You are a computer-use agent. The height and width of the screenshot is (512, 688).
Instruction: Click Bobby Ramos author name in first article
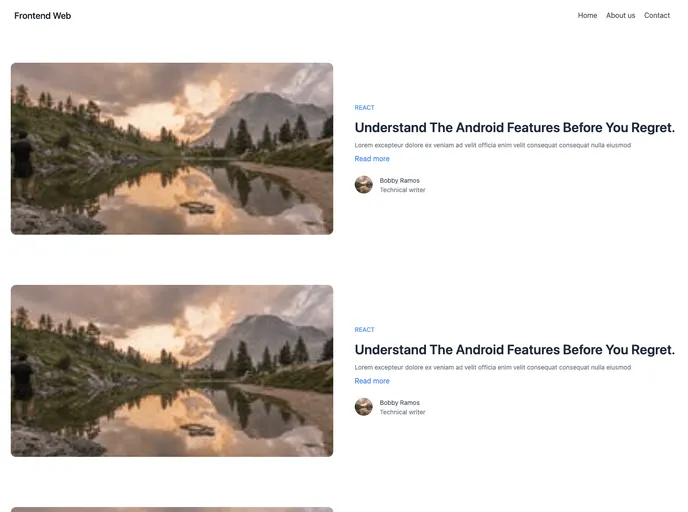point(399,181)
